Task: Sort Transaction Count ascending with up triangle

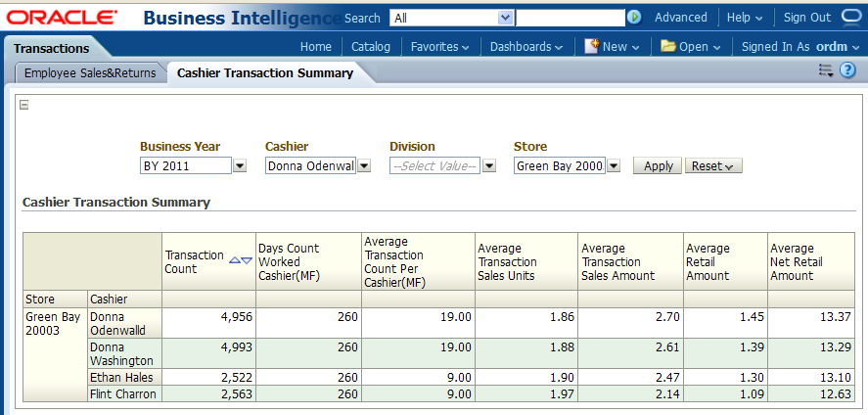Action: pyautogui.click(x=234, y=260)
